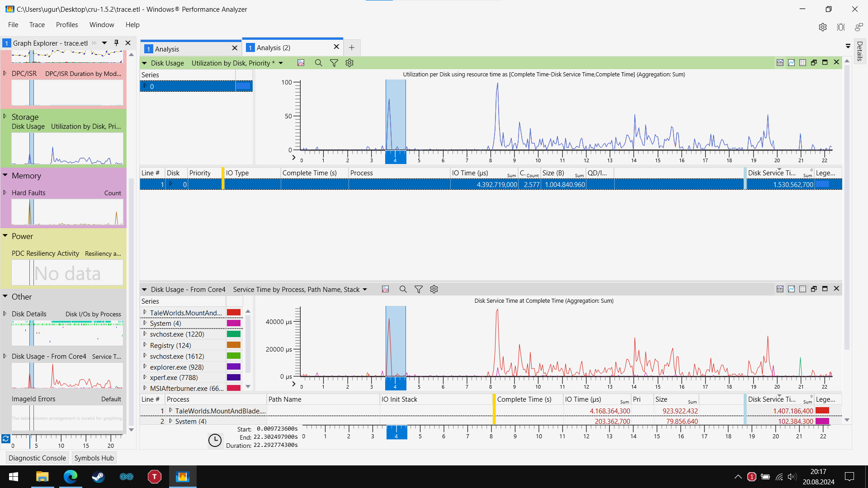The height and width of the screenshot is (488, 868).
Task: Click the feedback icon in the top toolbar
Action: pos(859,27)
